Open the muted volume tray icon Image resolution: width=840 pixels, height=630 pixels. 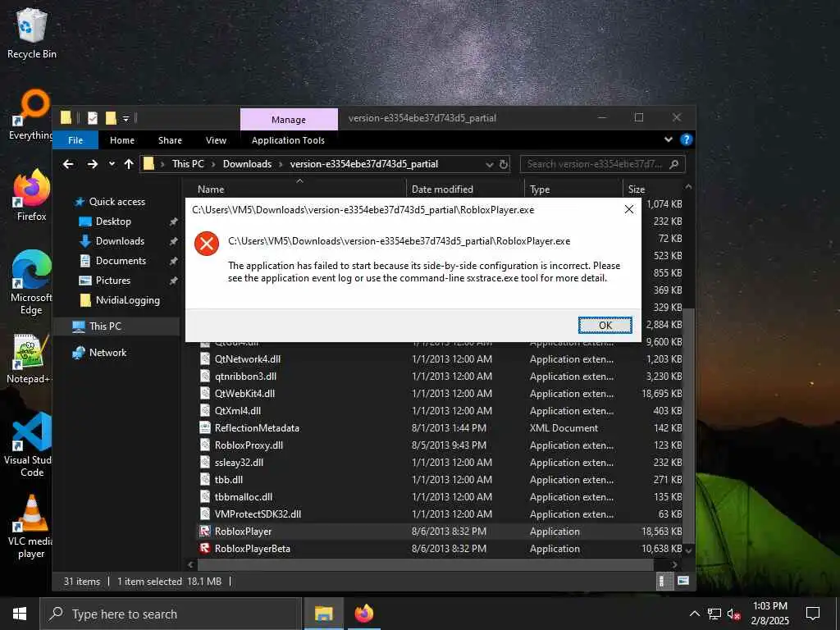(x=733, y=614)
